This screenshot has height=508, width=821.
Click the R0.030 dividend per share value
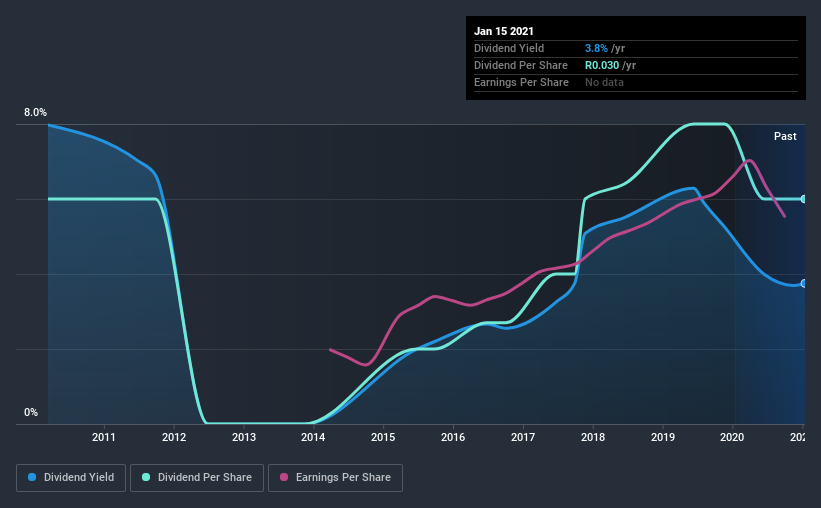point(602,65)
